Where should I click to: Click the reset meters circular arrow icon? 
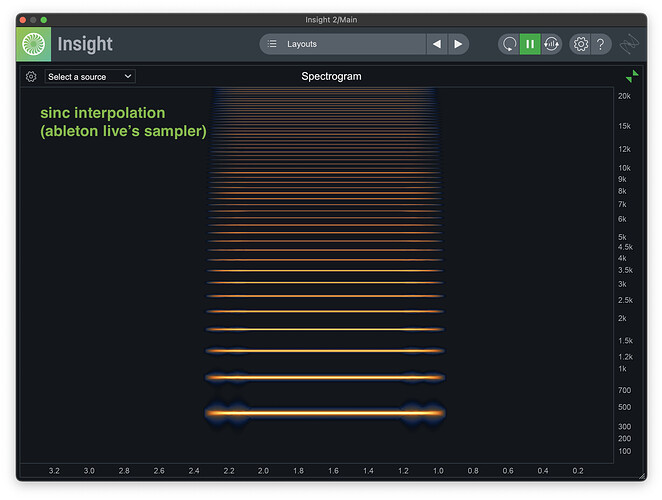tap(509, 44)
